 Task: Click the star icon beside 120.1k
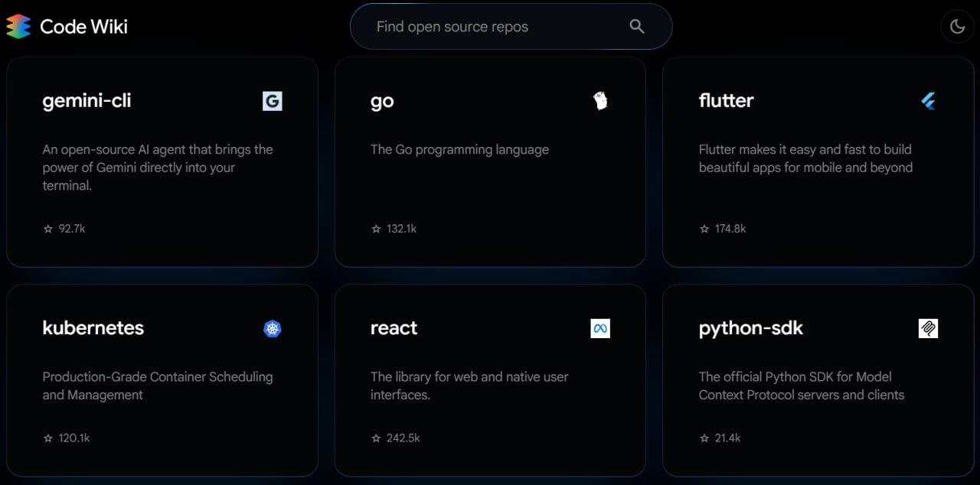[x=48, y=438]
